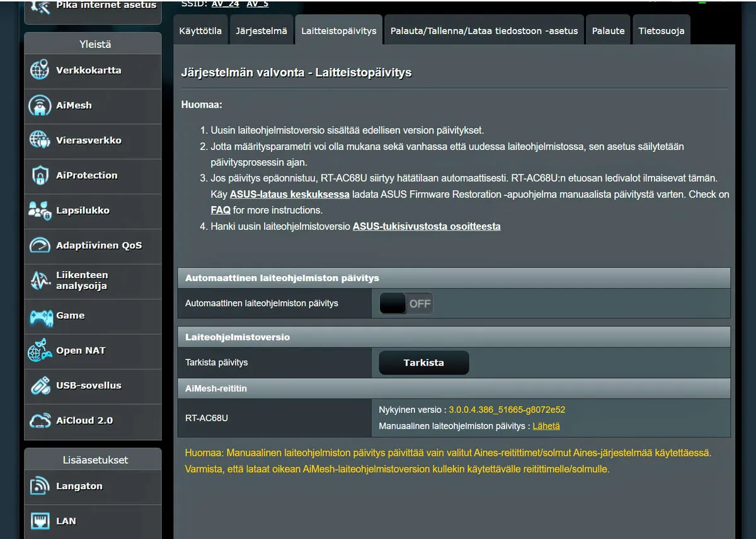The height and width of the screenshot is (539, 756).
Task: Switch to the Järjestelmä tab
Action: pos(261,31)
